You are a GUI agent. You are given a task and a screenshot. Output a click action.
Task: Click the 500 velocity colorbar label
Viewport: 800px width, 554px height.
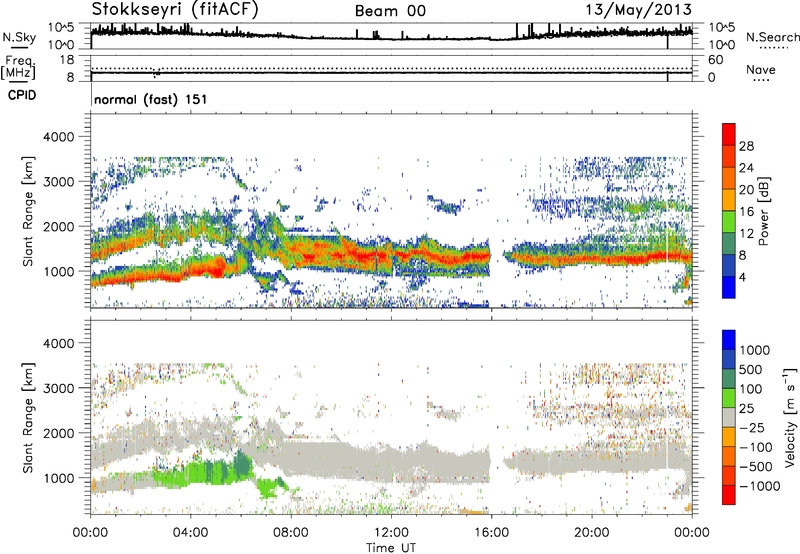tap(751, 370)
